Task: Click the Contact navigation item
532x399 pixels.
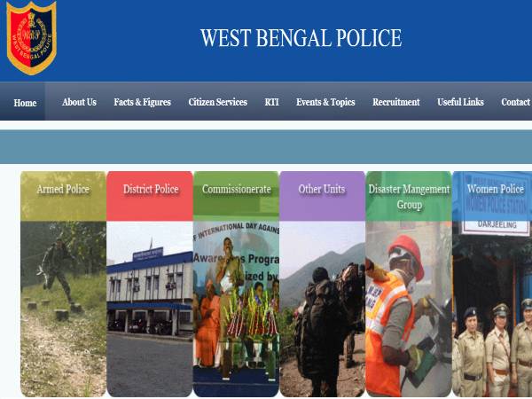Action: [x=516, y=102]
